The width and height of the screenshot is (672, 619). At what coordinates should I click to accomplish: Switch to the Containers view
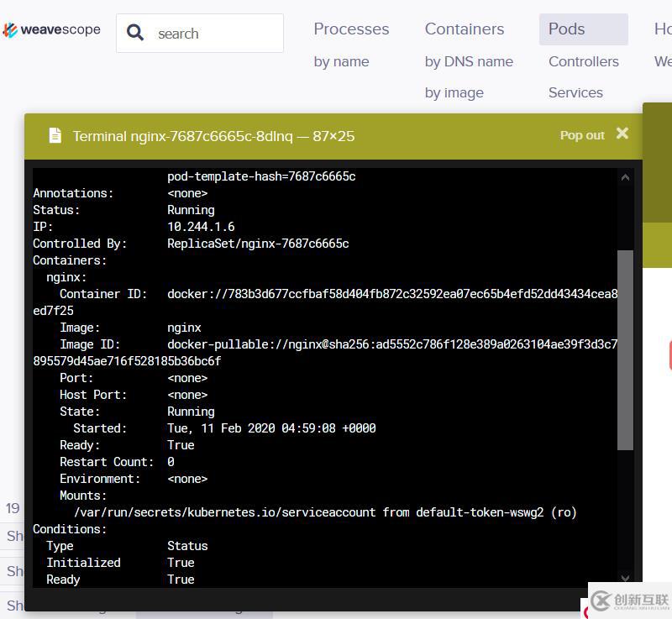click(x=464, y=29)
